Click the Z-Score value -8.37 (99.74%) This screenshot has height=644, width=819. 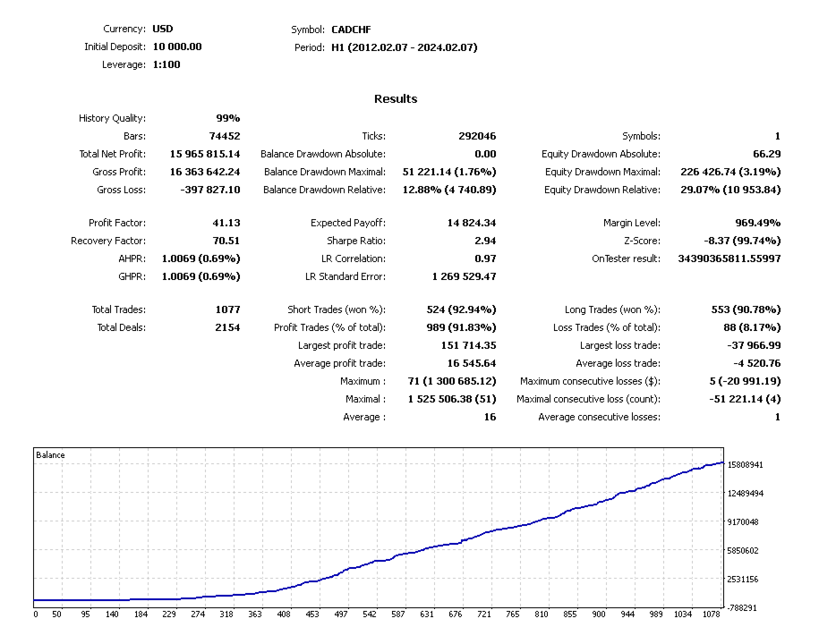(742, 241)
